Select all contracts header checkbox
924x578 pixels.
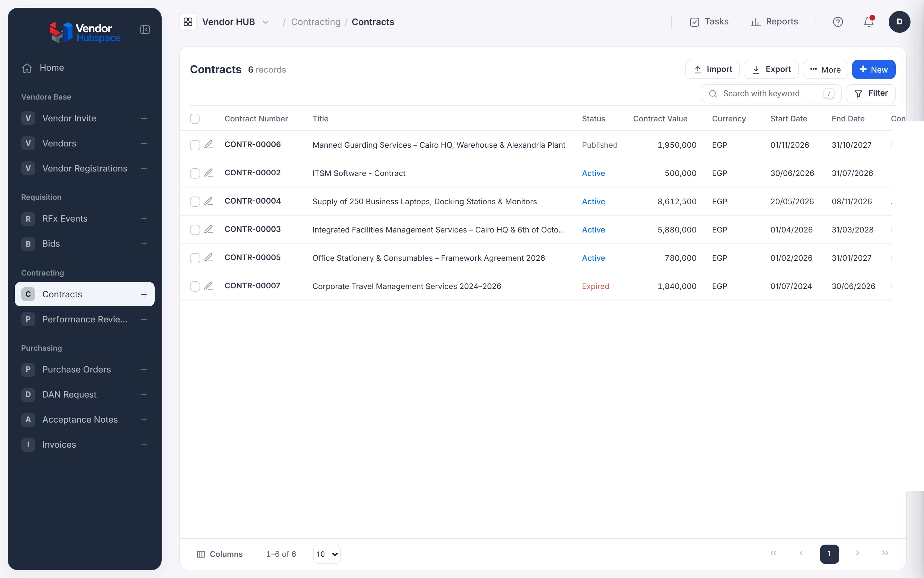pyautogui.click(x=195, y=118)
